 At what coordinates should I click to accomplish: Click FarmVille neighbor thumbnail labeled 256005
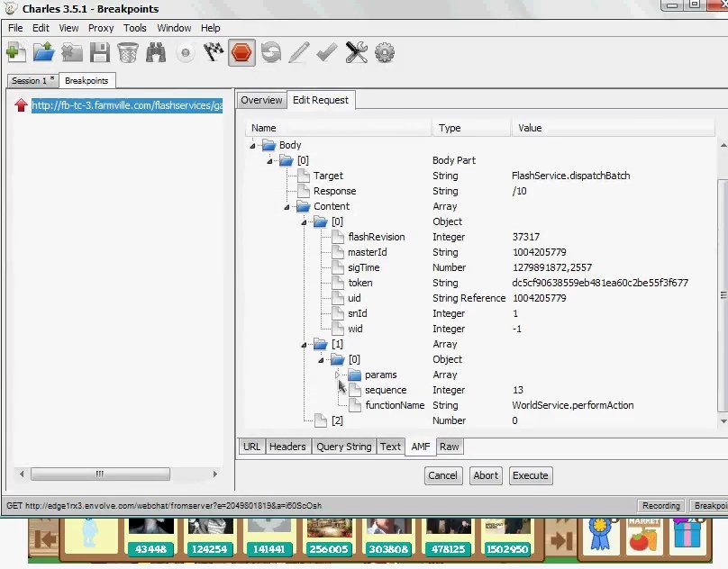pyautogui.click(x=329, y=537)
